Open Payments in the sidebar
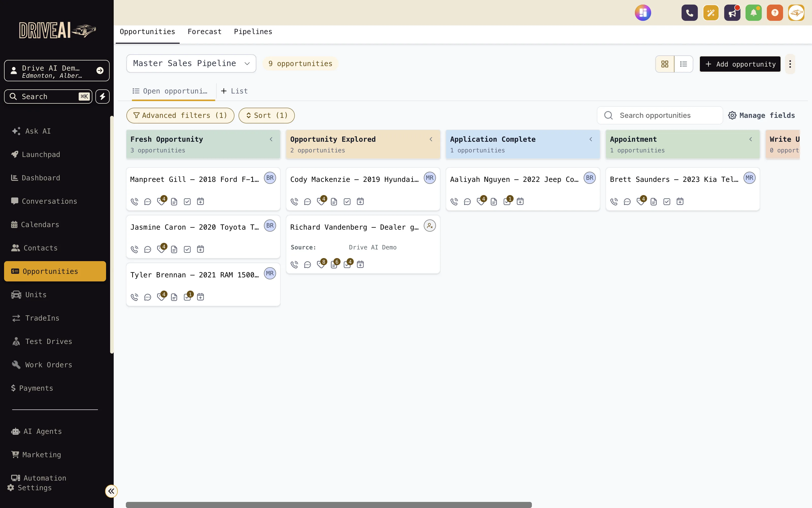Screen dimensions: 812x508 click(55, 388)
